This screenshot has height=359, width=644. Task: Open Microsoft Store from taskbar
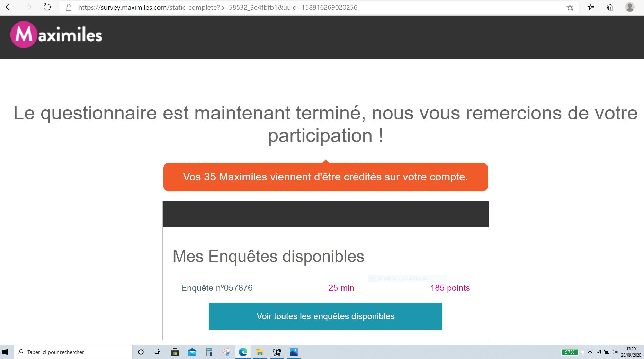coord(175,352)
